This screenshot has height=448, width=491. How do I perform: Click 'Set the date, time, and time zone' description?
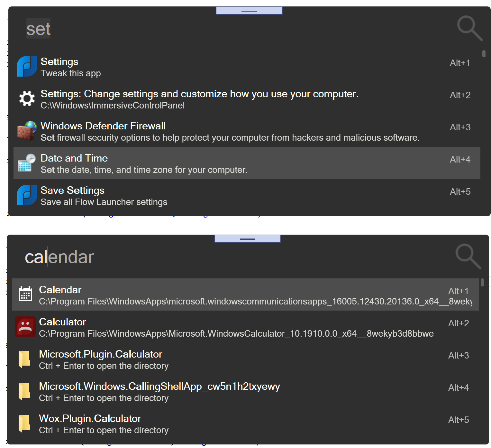point(144,170)
